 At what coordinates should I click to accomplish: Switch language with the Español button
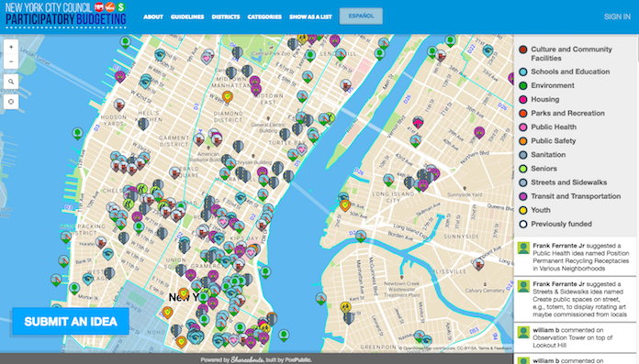(361, 16)
